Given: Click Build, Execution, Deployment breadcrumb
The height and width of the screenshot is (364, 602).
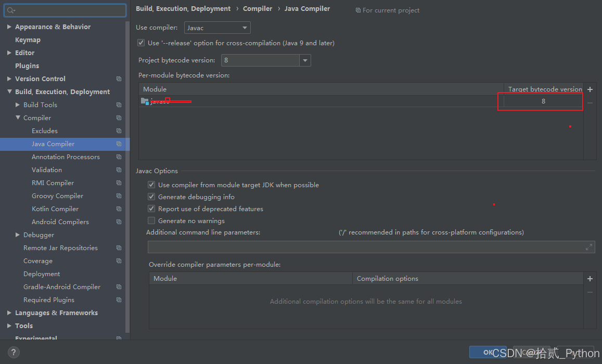Looking at the screenshot, I should point(183,8).
